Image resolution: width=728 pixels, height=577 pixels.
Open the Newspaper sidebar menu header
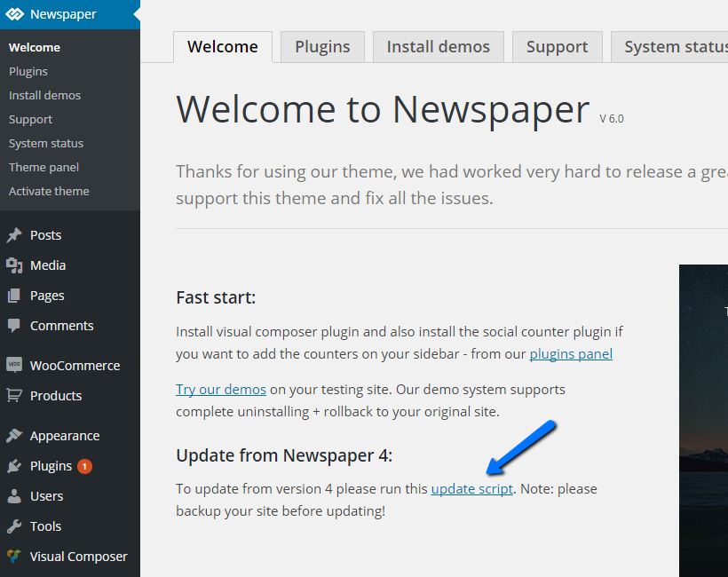[x=70, y=14]
